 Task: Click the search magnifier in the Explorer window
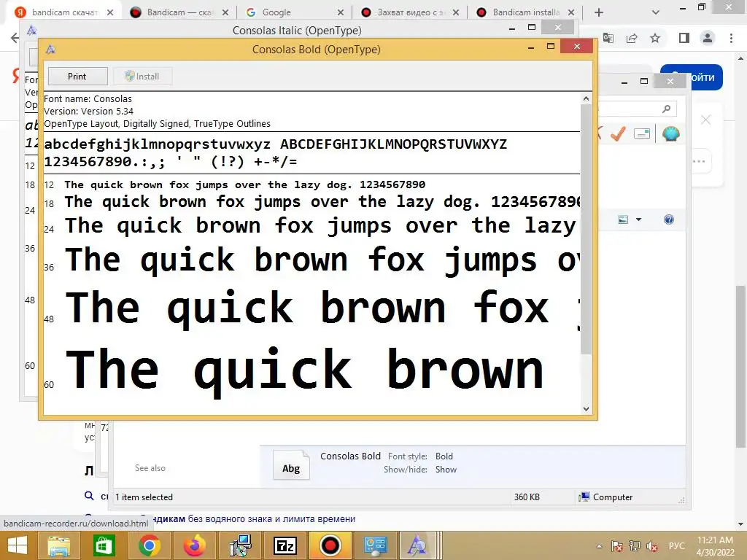[667, 109]
